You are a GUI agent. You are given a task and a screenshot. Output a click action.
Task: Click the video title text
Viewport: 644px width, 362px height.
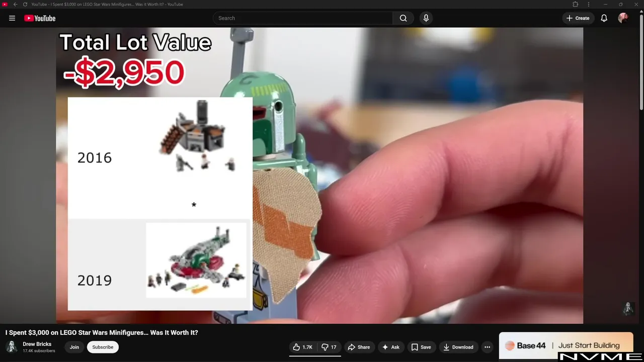click(x=102, y=333)
